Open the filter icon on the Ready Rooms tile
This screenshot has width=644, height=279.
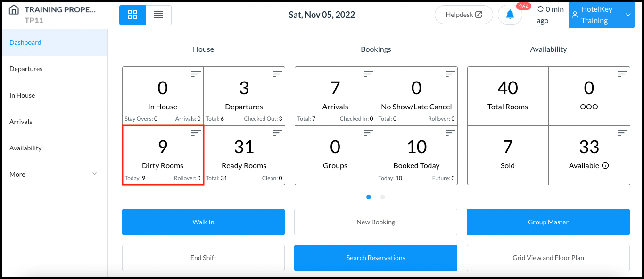point(278,133)
